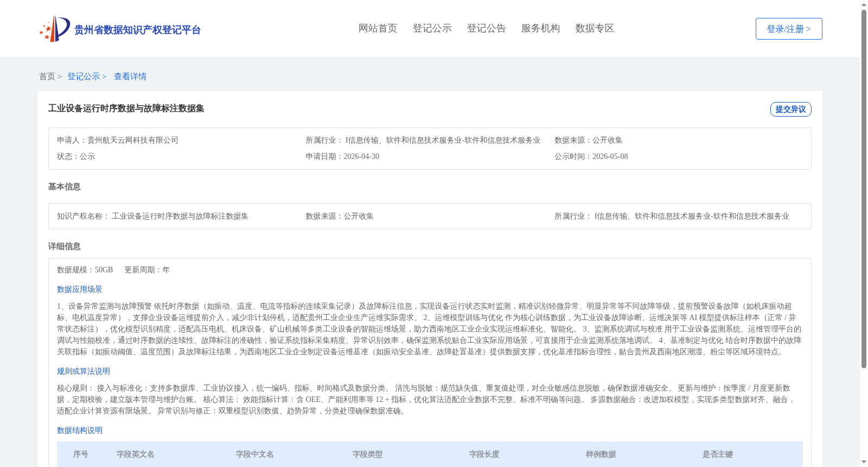Click 规则或算法说明 heading
The width and height of the screenshot is (868, 467).
(x=84, y=371)
